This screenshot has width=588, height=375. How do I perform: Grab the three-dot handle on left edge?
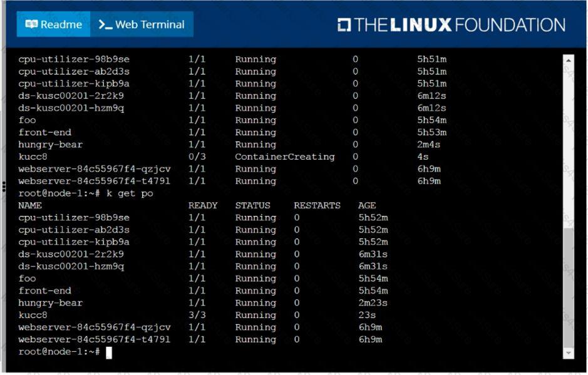4,187
